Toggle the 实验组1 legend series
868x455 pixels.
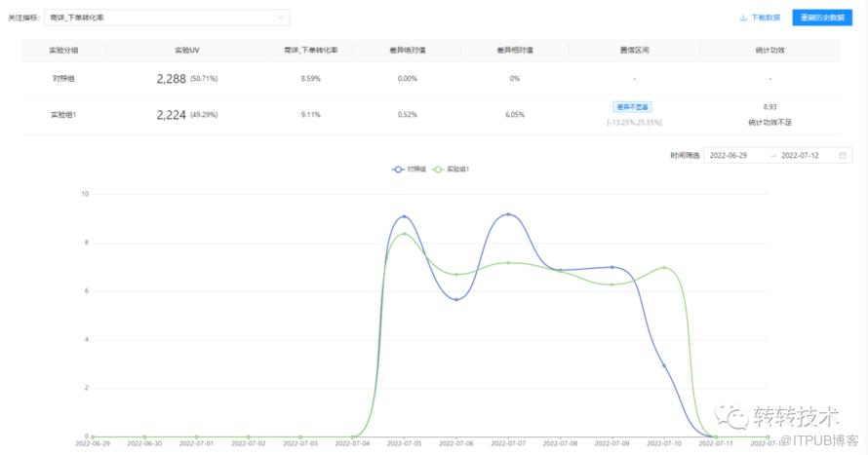pyautogui.click(x=450, y=170)
